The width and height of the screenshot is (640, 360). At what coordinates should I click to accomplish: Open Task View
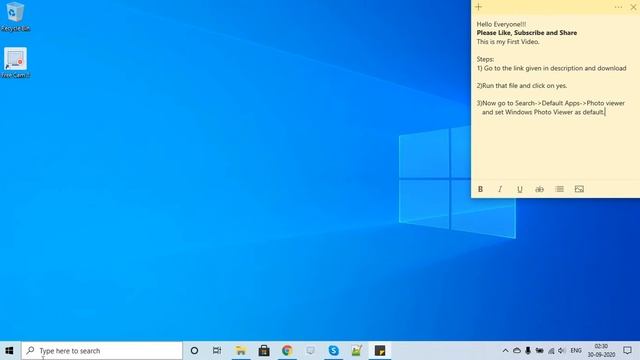[217, 351]
